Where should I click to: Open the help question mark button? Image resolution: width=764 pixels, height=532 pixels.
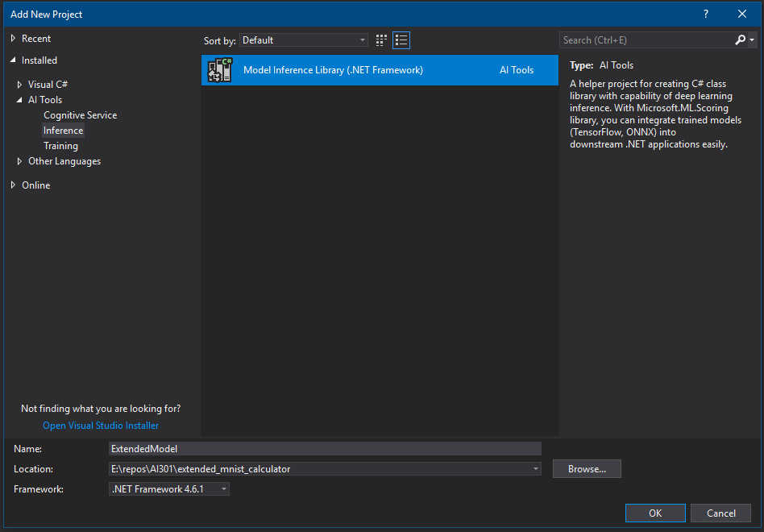[706, 15]
